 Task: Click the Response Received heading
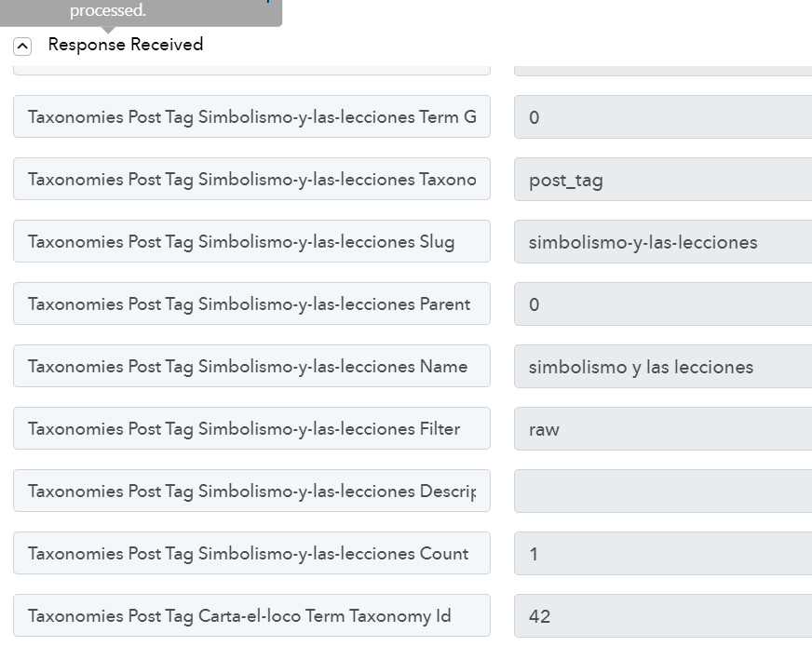point(126,45)
